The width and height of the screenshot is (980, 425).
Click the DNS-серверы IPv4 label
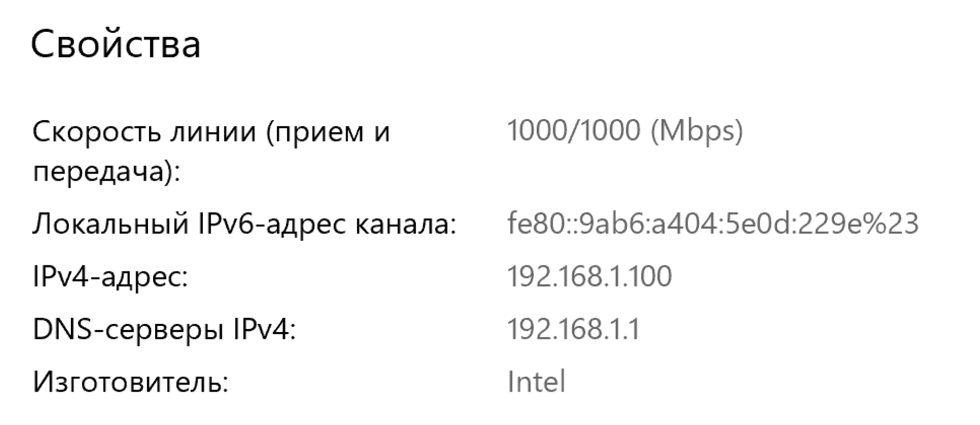pos(164,329)
